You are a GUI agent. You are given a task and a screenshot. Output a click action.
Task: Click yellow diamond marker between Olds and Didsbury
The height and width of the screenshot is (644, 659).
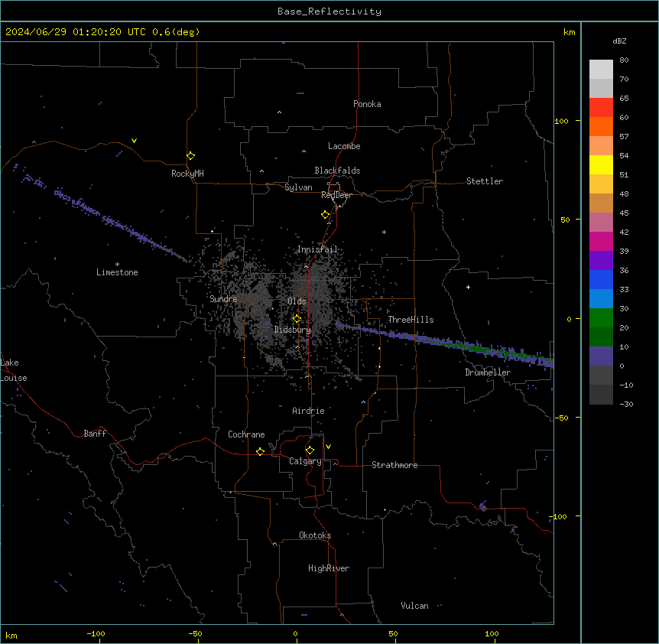pos(297,319)
